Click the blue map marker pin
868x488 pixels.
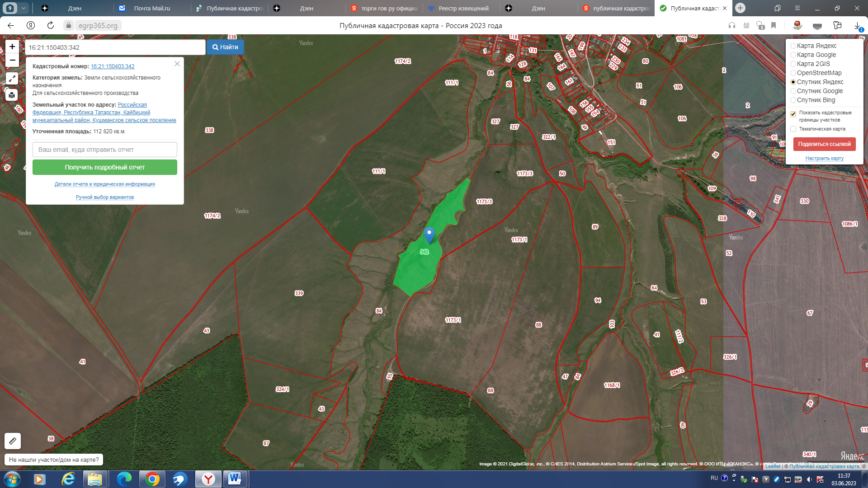(429, 235)
